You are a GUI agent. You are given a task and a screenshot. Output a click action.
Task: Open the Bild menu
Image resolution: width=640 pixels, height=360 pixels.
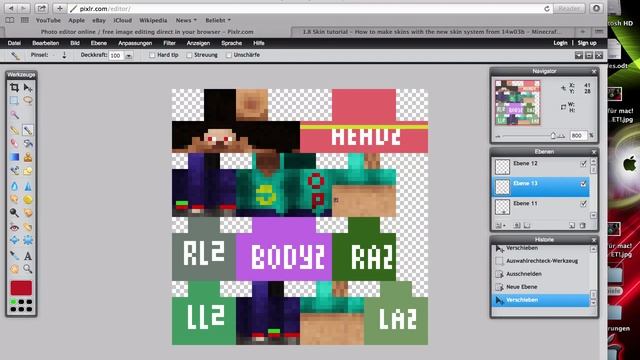75,43
